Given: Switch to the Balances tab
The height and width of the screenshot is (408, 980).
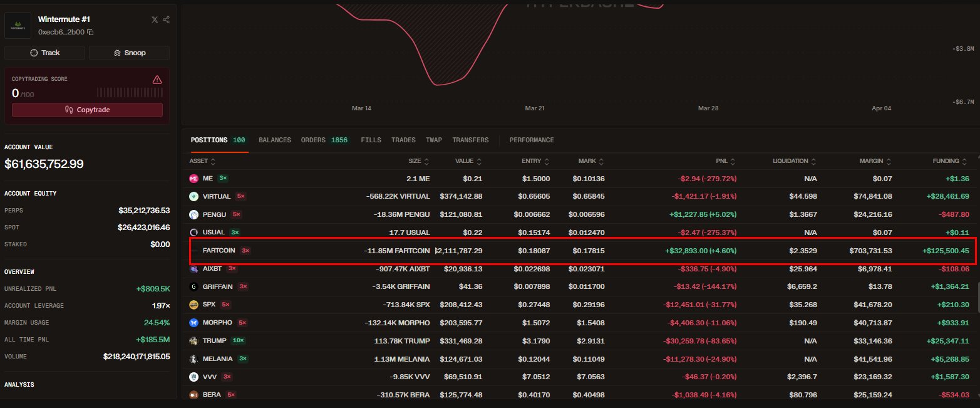Looking at the screenshot, I should 274,140.
